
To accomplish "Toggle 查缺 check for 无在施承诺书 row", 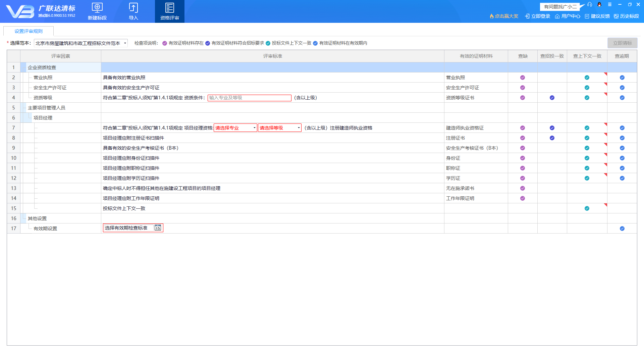I will 523,188.
